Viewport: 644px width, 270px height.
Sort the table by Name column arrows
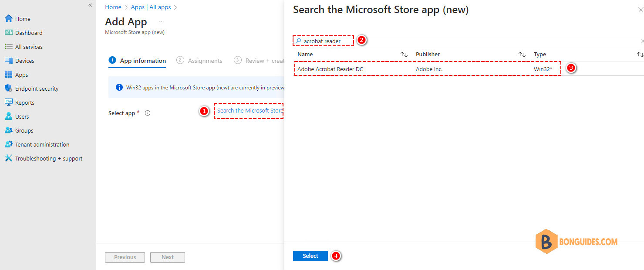404,55
